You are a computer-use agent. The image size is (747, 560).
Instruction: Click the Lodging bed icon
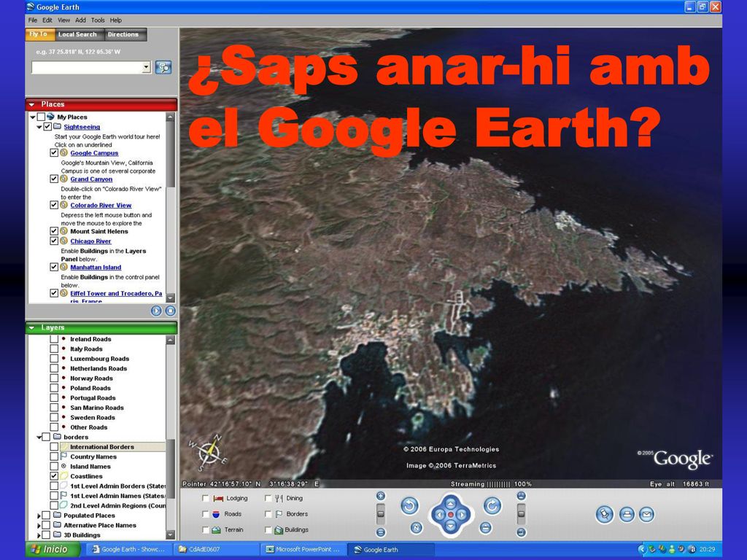[x=219, y=498]
